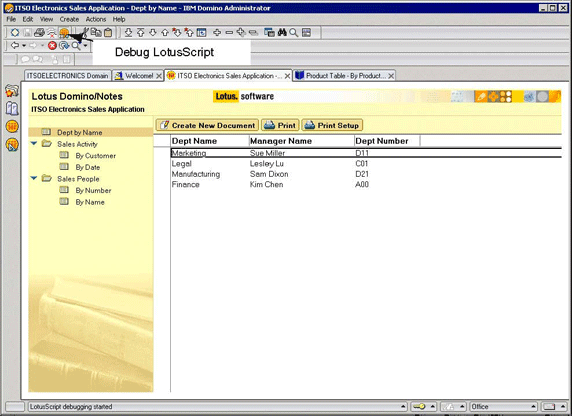Screen dimensions: 572x416
Task: Open the orange ITSO application sidebar icon
Action: tap(12, 126)
